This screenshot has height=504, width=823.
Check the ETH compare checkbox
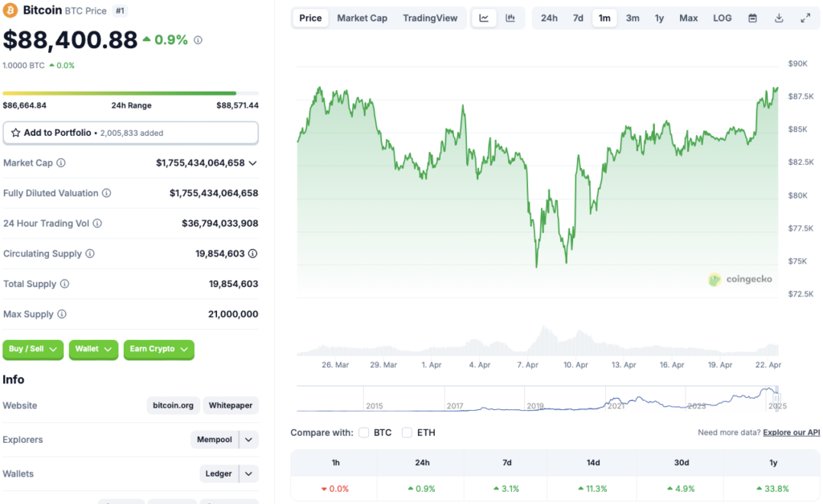[x=408, y=432]
